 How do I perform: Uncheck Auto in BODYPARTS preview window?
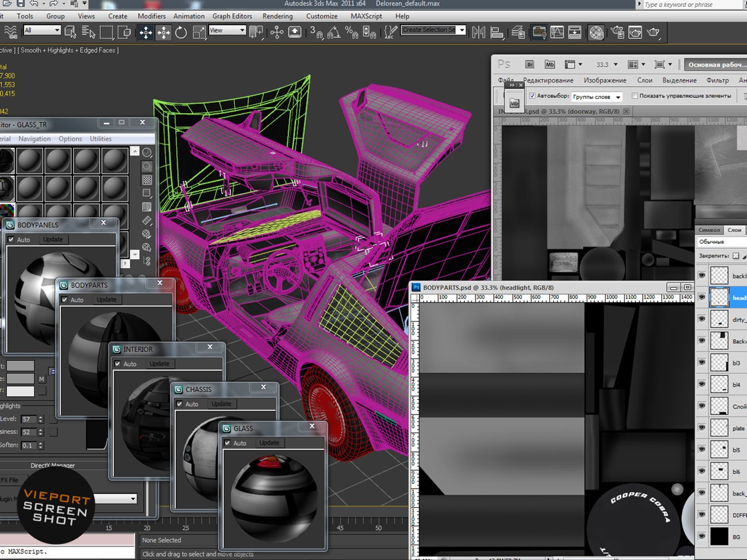pos(64,300)
